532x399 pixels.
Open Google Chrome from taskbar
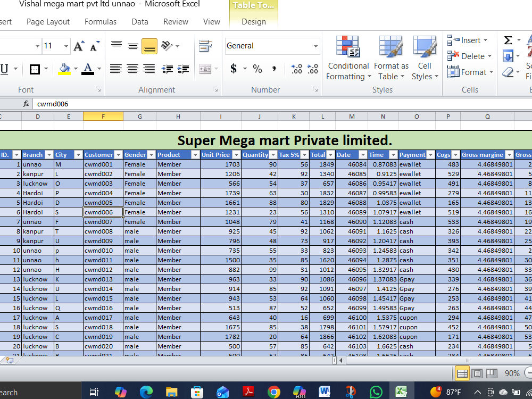point(274,392)
